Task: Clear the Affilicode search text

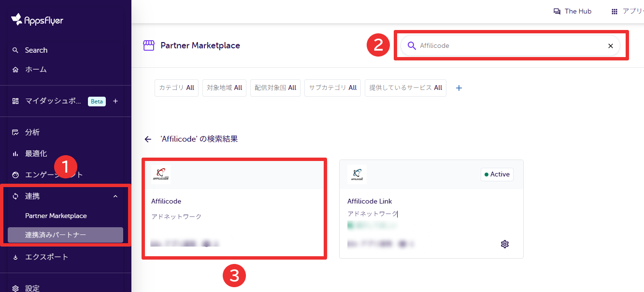Action: (611, 46)
